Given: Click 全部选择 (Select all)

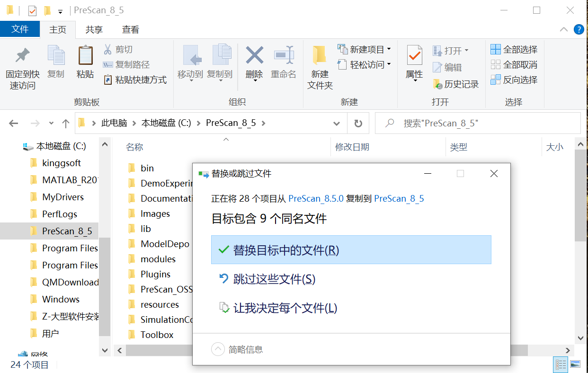Looking at the screenshot, I should point(514,49).
